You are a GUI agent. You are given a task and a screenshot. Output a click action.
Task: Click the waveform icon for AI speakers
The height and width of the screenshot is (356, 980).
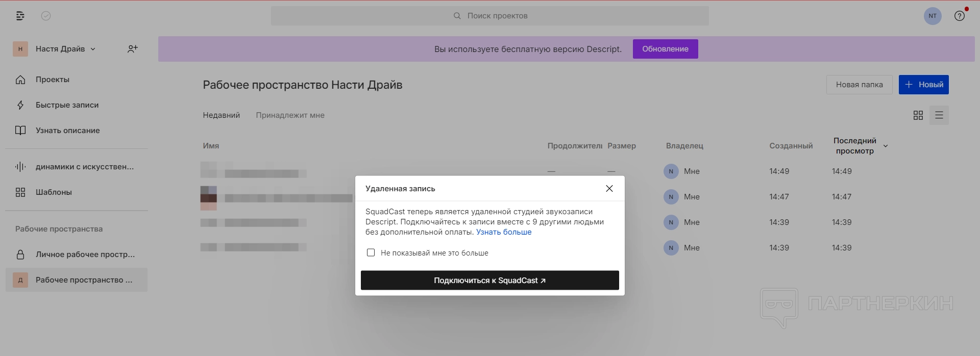[20, 167]
